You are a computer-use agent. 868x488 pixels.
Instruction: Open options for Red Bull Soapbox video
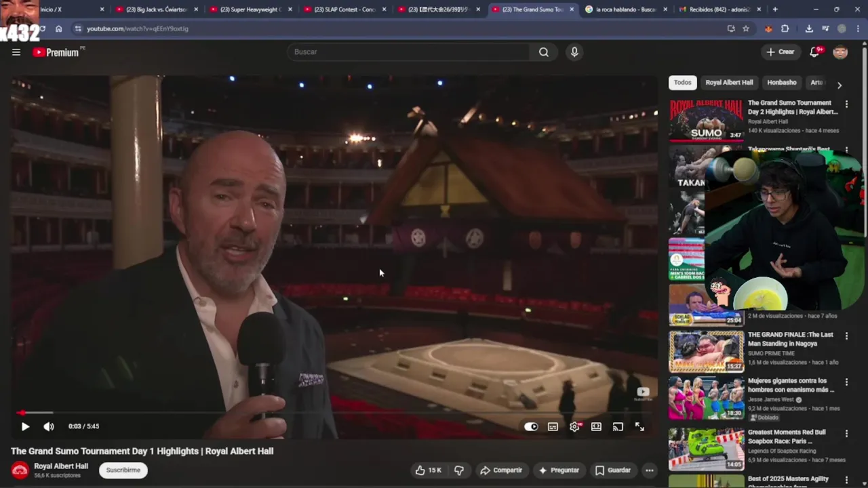point(846,433)
